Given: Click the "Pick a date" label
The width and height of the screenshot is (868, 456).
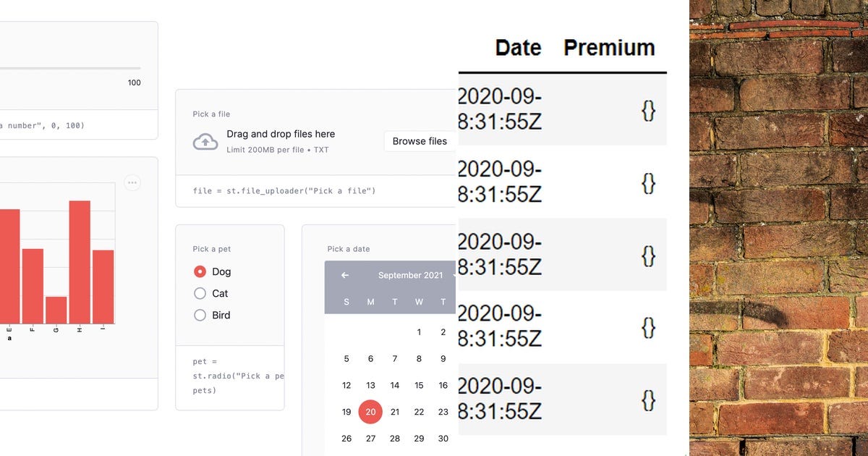Looking at the screenshot, I should pyautogui.click(x=349, y=249).
